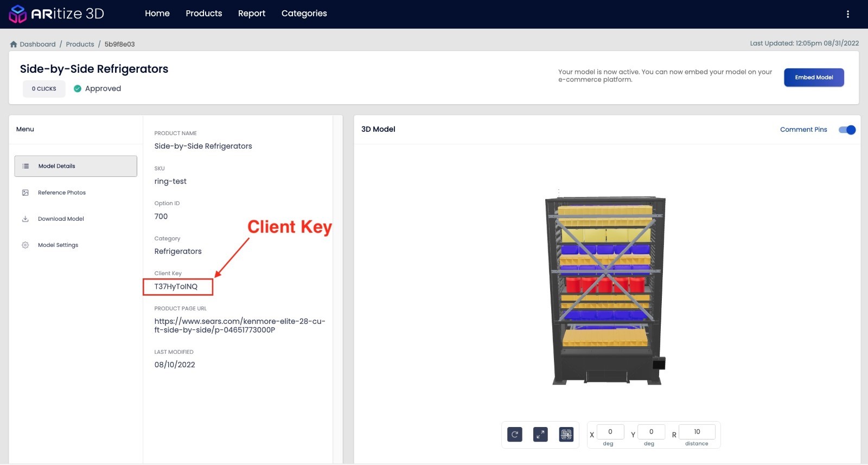Open the Categories nav item
The width and height of the screenshot is (868, 465).
click(304, 14)
